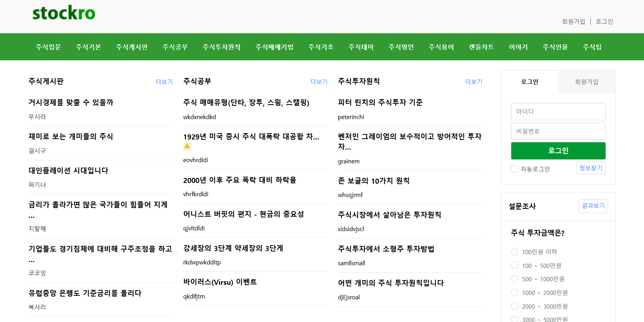Screen dimensions: 644x322
Task: Click the green 로그인 button
Action: (558, 151)
